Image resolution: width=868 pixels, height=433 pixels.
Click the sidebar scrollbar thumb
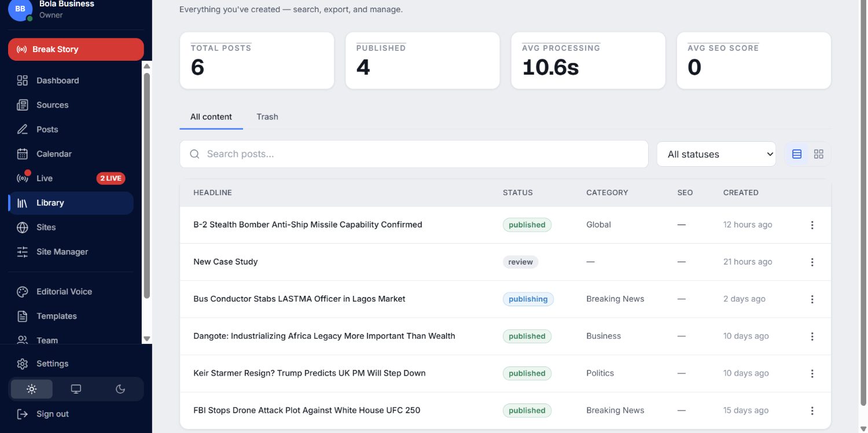point(147,185)
